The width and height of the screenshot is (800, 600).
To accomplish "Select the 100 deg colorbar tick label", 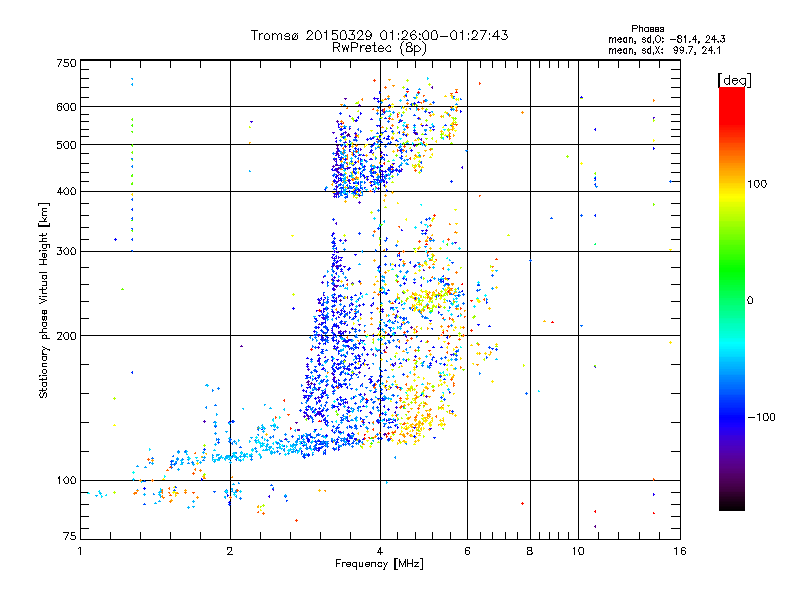I will (757, 184).
